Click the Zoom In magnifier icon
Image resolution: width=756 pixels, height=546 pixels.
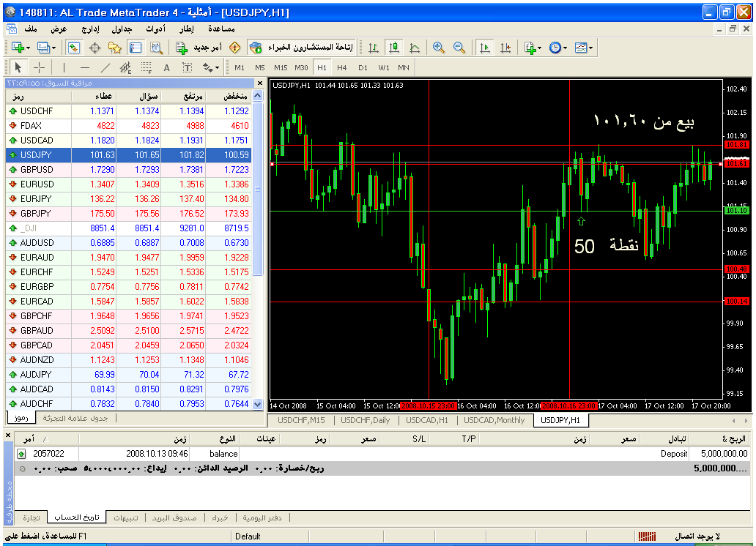[x=439, y=48]
